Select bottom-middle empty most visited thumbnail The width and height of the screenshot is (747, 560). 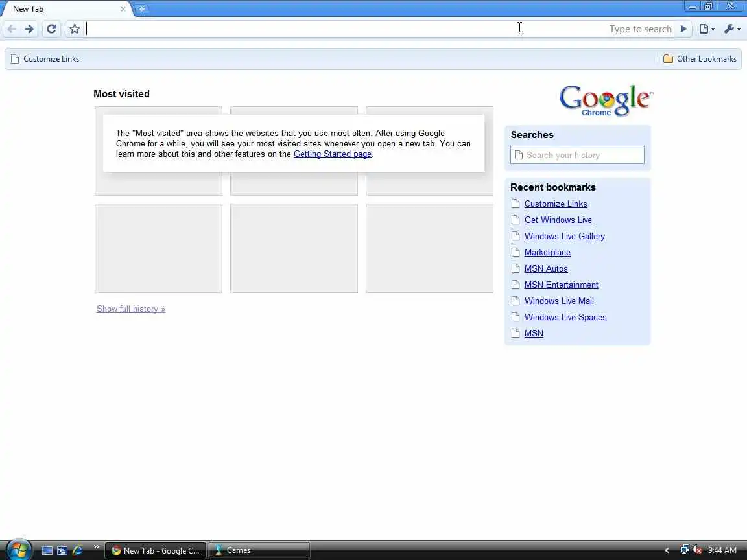pos(294,248)
